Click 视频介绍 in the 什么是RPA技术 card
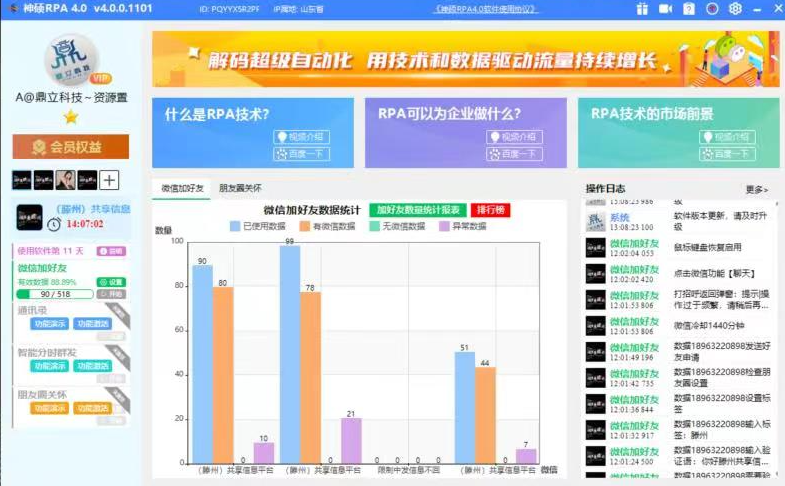Image resolution: width=785 pixels, height=486 pixels. click(x=301, y=137)
